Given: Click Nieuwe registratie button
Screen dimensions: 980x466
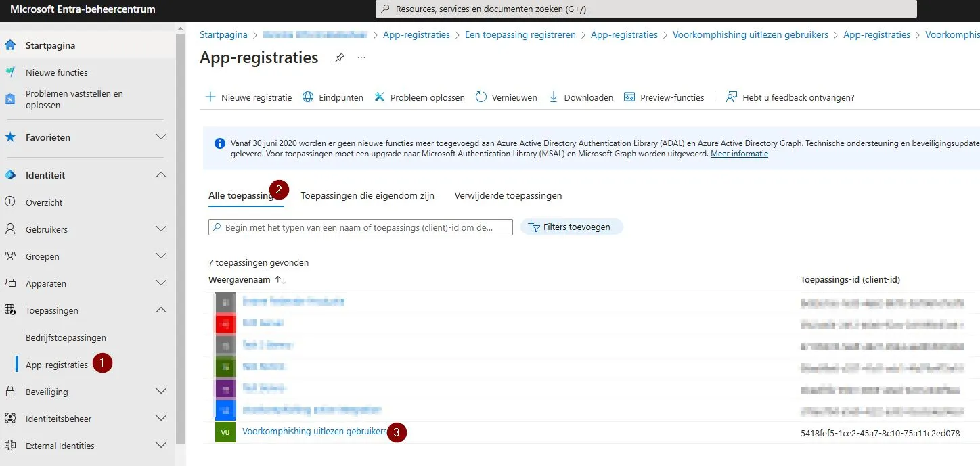Looking at the screenshot, I should coord(248,97).
